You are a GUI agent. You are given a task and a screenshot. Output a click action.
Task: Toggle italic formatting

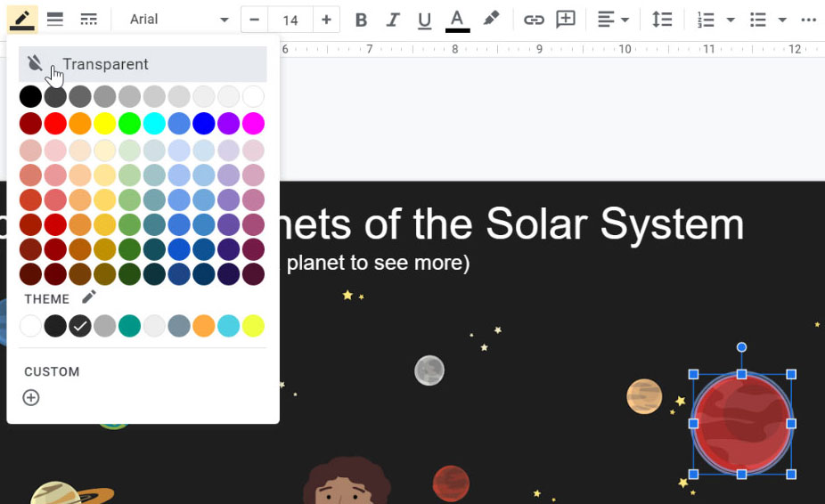point(393,20)
